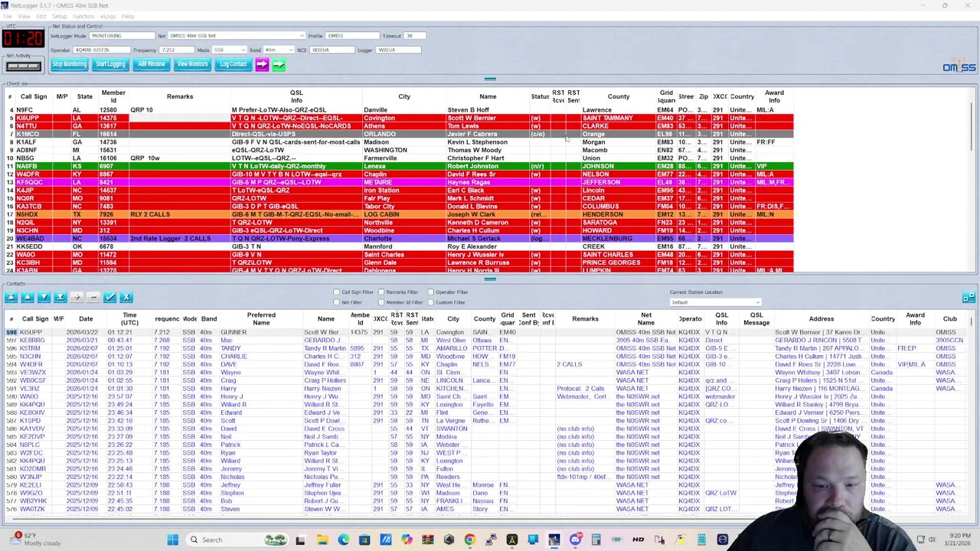
Task: Open the Band 40m dropdown
Action: (278, 50)
